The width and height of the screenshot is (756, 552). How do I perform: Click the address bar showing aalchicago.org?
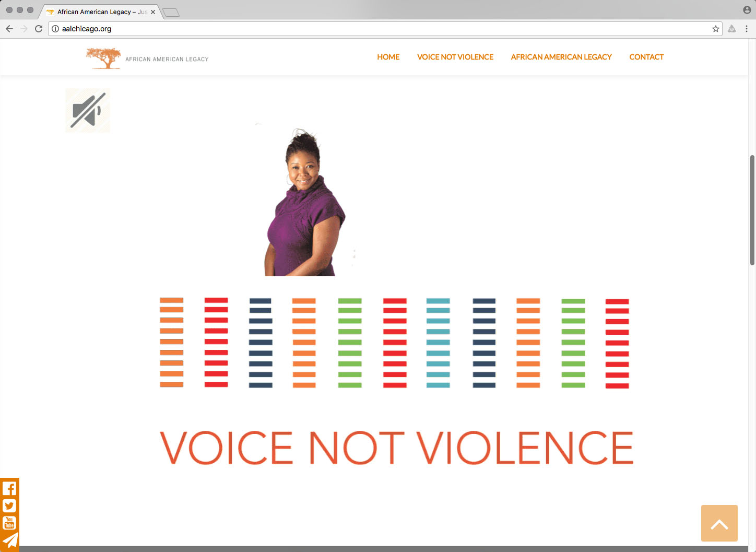point(365,29)
